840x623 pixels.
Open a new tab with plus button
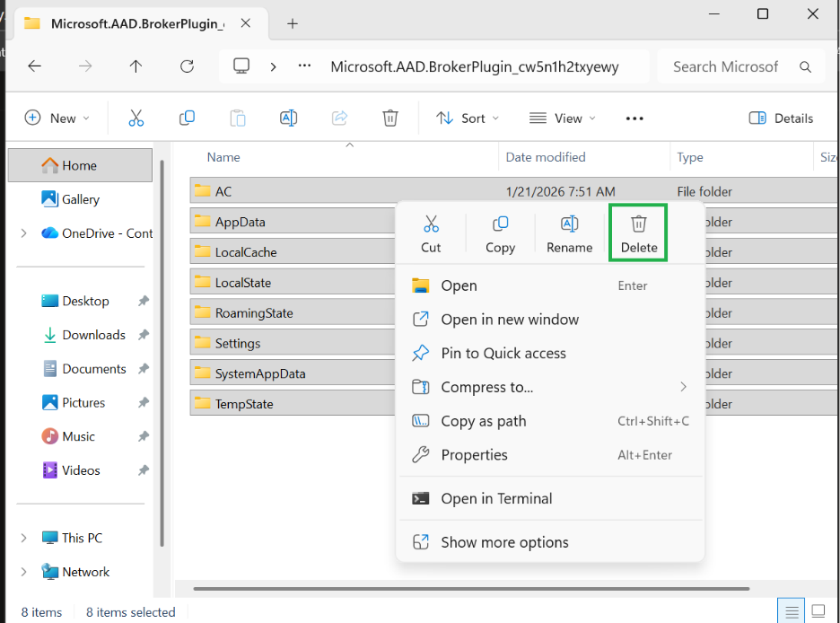pyautogui.click(x=293, y=23)
